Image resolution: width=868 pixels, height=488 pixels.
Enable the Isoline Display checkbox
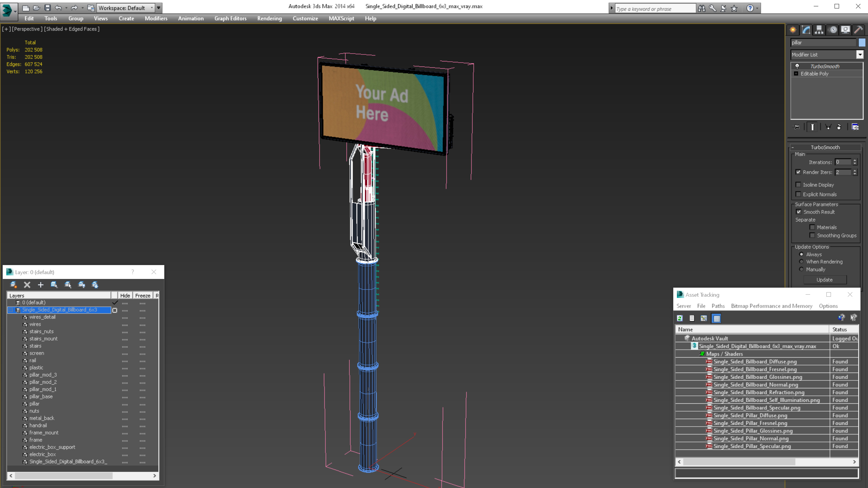[x=798, y=185]
